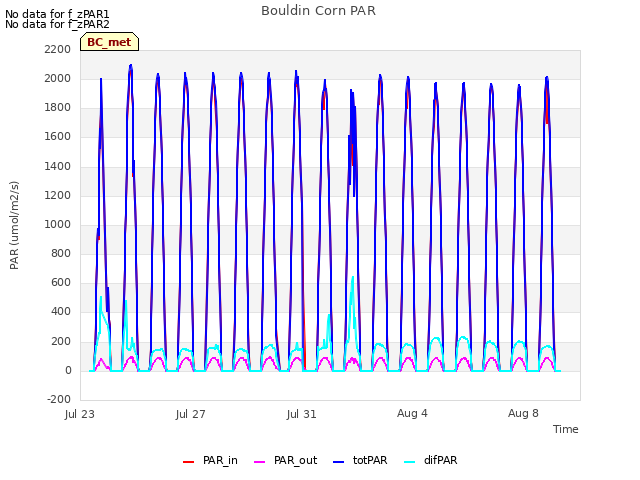Click the 600 y-axis tick label
Viewport: 640px width, 480px height.
(x=61, y=282)
